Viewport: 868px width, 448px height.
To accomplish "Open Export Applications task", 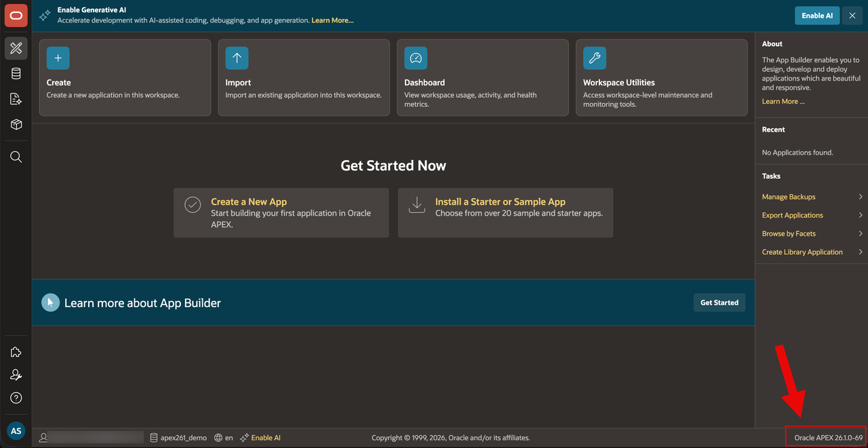I will (793, 215).
